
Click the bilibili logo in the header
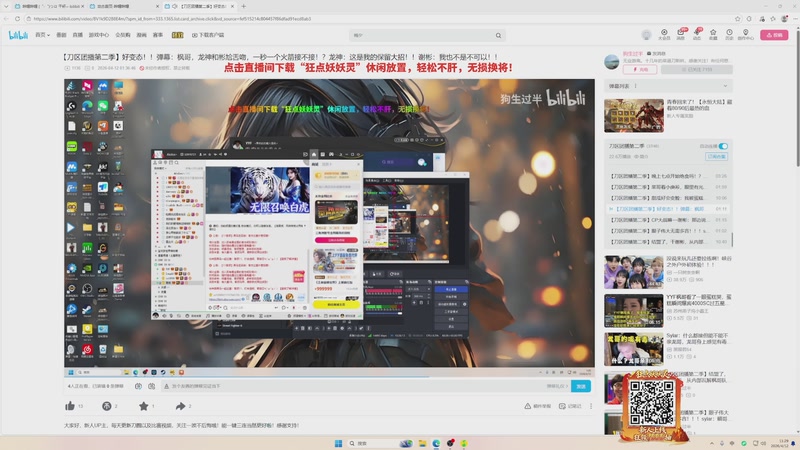(x=18, y=35)
